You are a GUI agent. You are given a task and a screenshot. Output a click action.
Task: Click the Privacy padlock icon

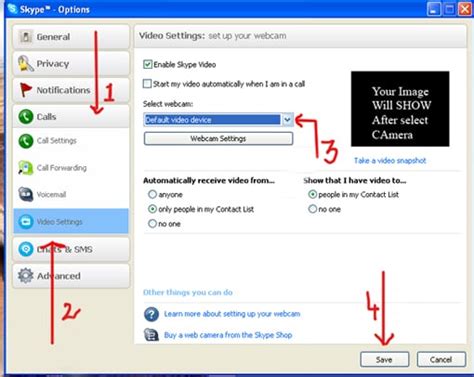coord(26,63)
